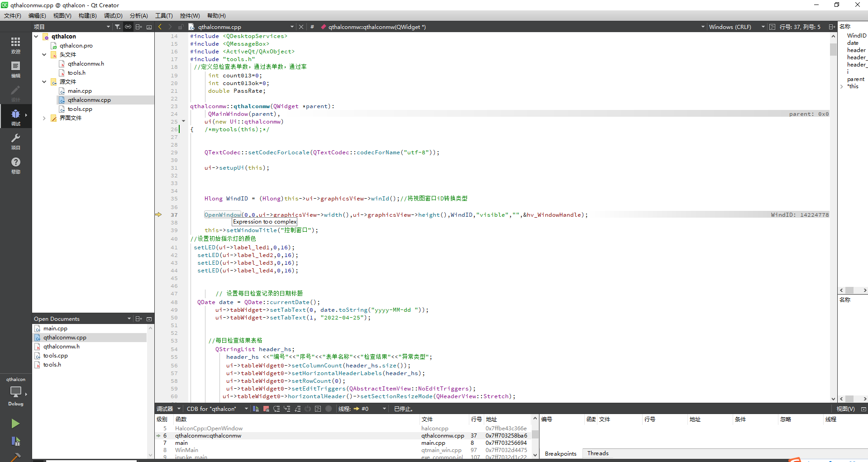868x462 pixels.
Task: Split the editor view
Action: [x=832, y=27]
